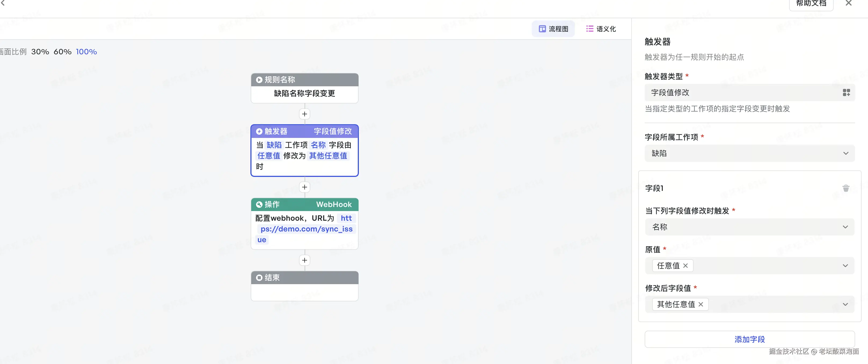Remove the 其他任意值 tag

[701, 304]
